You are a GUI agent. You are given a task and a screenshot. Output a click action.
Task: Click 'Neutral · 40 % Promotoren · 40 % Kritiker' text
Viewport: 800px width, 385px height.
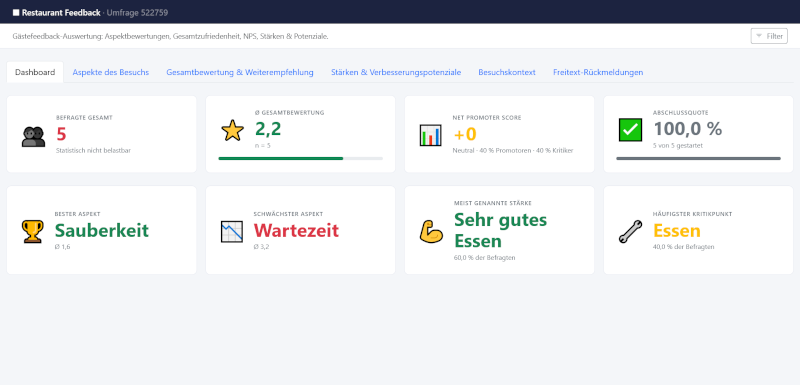pyautogui.click(x=513, y=150)
